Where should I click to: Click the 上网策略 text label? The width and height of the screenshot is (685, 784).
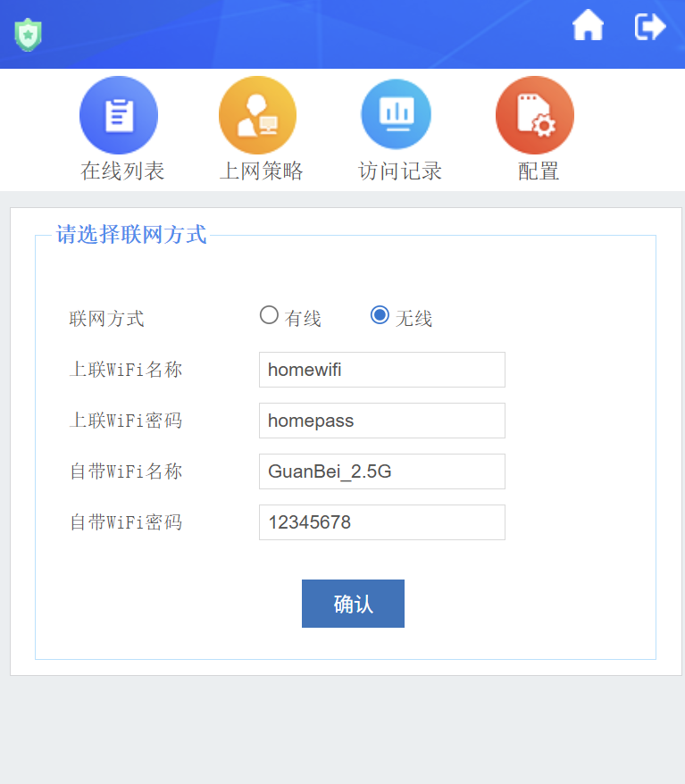coord(261,171)
